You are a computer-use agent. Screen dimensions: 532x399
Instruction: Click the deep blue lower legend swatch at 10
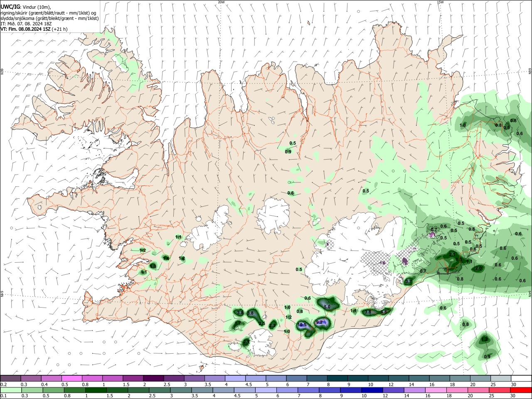click(x=372, y=390)
